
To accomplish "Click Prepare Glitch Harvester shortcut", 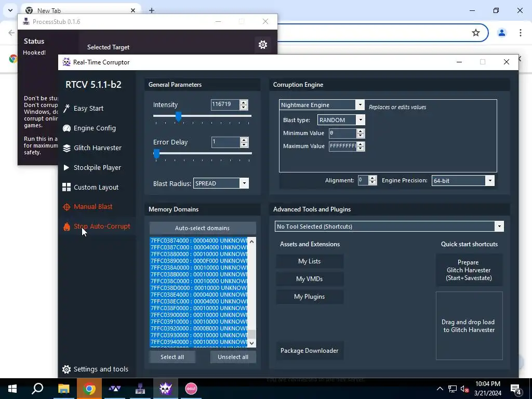I will click(469, 270).
